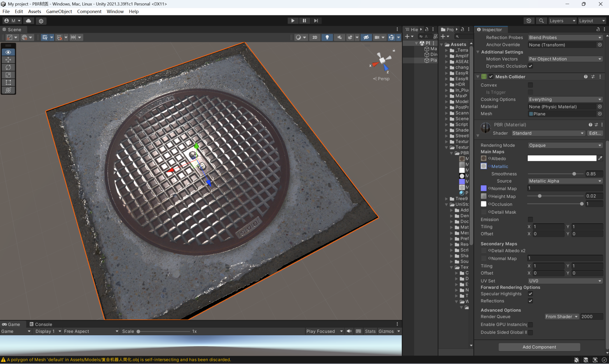Viewport: 609px width, 364px height.
Task: Open the cloud services icon
Action: pos(29,21)
